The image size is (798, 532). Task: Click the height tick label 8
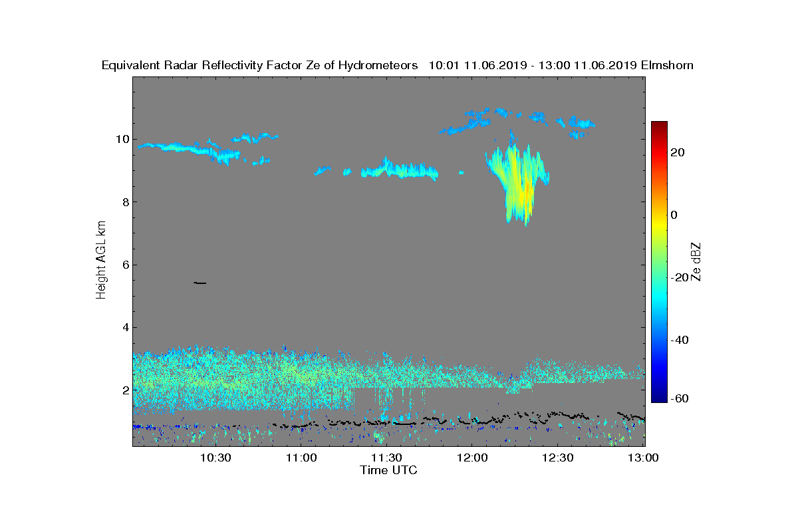125,202
